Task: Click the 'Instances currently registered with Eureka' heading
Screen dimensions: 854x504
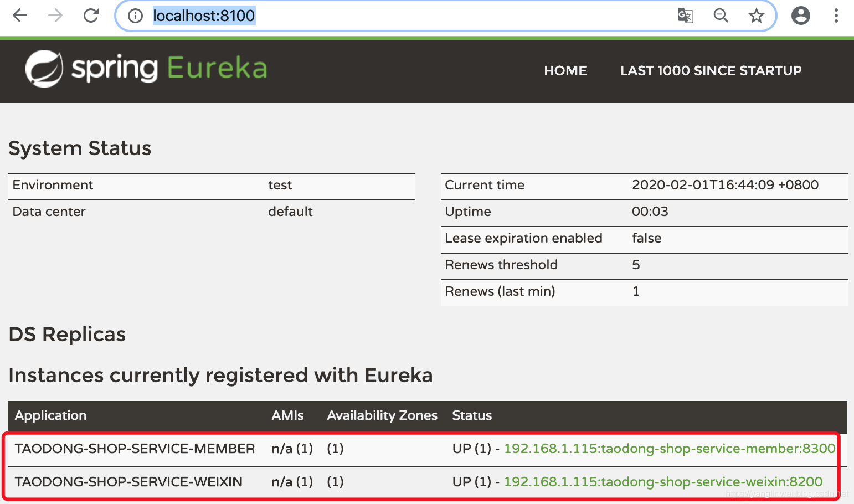Action: [220, 376]
